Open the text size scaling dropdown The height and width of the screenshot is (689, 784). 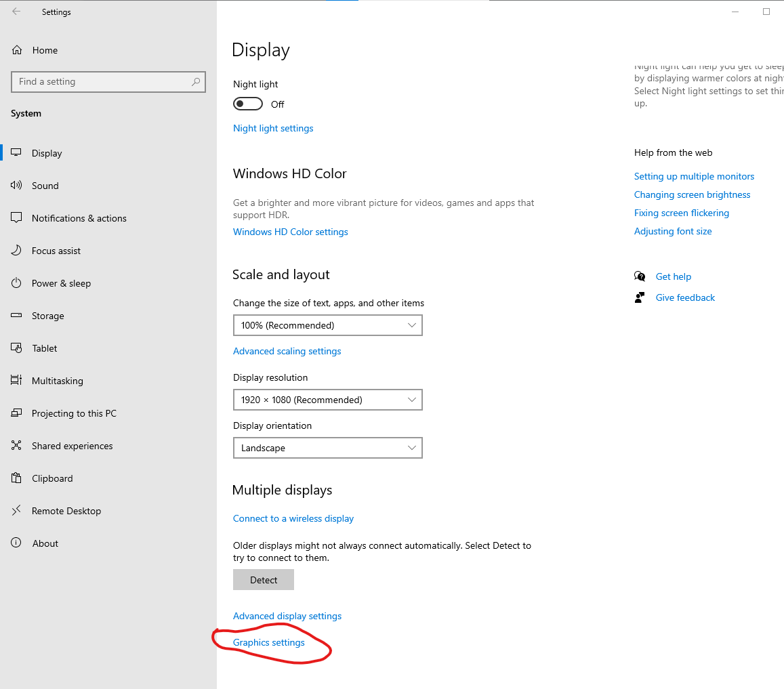[327, 325]
